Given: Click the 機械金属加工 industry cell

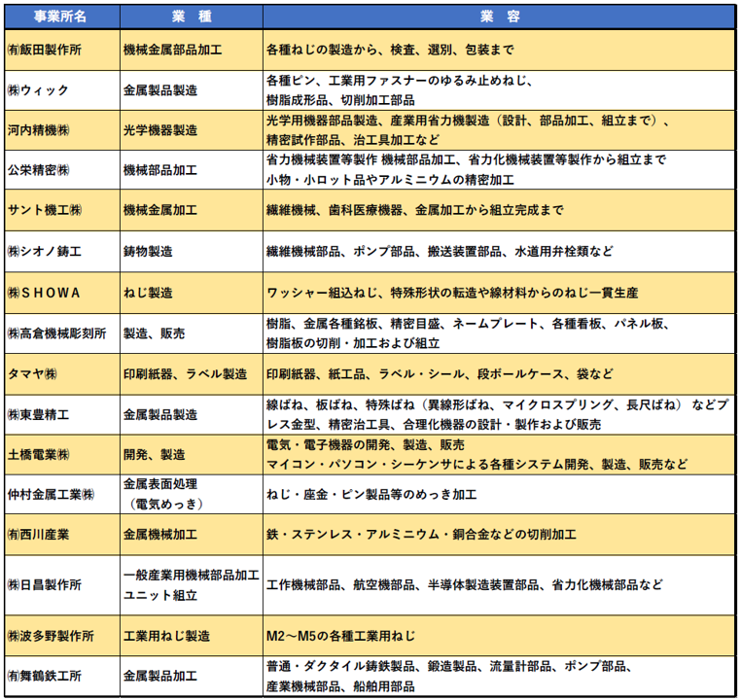Looking at the screenshot, I should [192, 210].
